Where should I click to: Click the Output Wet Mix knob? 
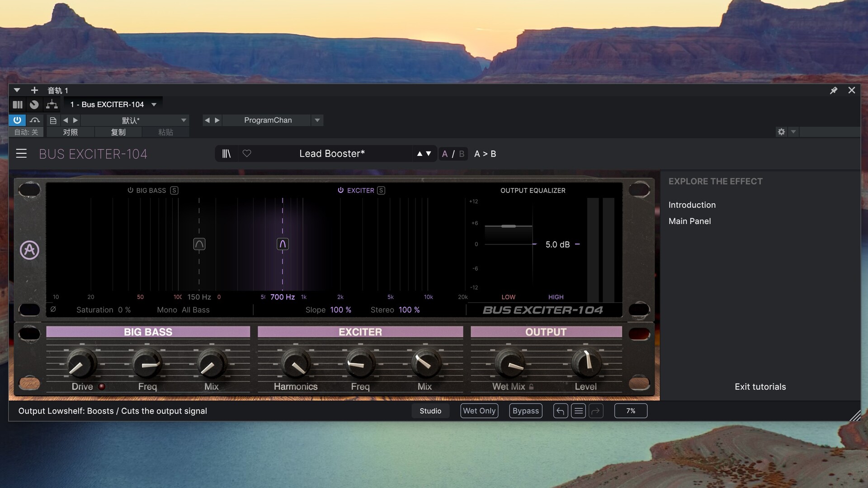[509, 364]
